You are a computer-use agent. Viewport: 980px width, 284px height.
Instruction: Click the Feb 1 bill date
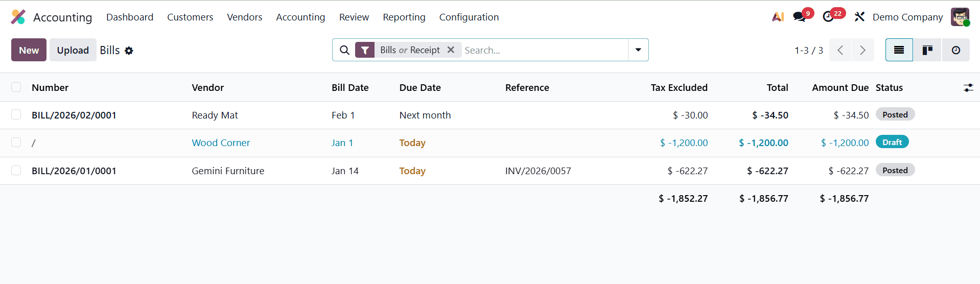point(343,115)
